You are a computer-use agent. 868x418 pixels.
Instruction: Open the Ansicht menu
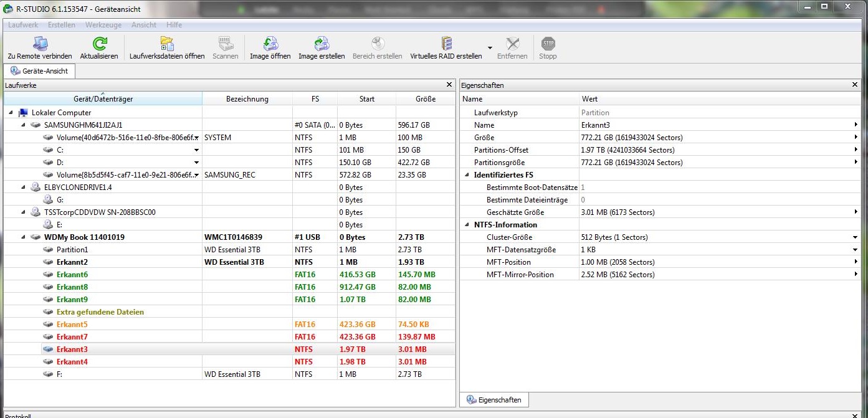pos(144,25)
